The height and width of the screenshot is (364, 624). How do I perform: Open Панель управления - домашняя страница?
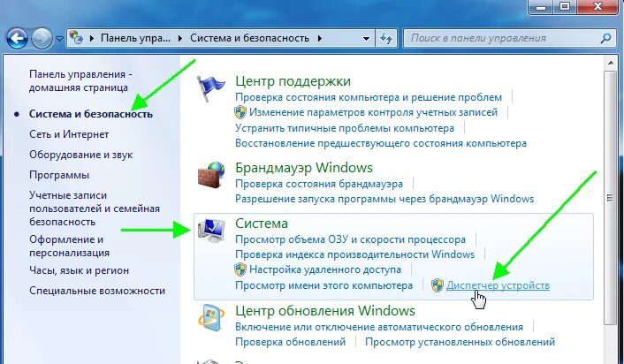coord(80,80)
